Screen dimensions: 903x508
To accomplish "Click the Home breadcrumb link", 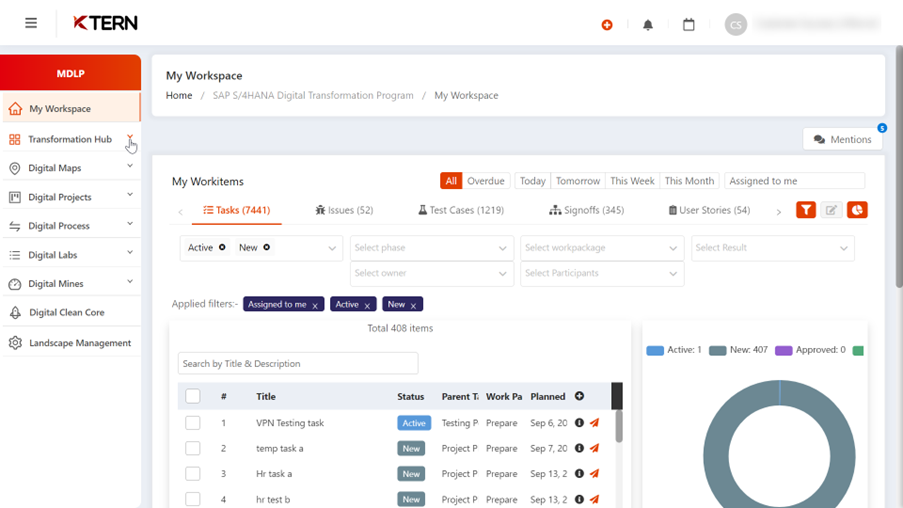I will click(x=179, y=96).
